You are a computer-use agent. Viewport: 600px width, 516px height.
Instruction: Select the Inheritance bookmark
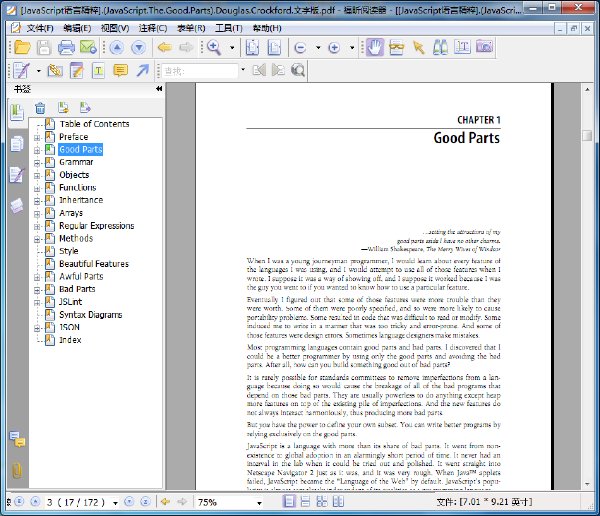coord(81,200)
